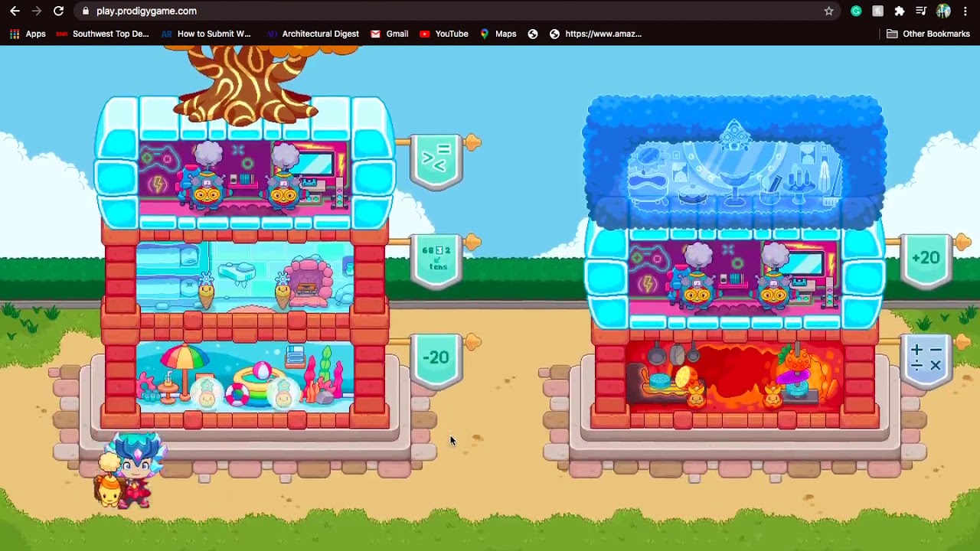The image size is (980, 551).
Task: Open the YouTube bookmark
Action: pyautogui.click(x=443, y=34)
